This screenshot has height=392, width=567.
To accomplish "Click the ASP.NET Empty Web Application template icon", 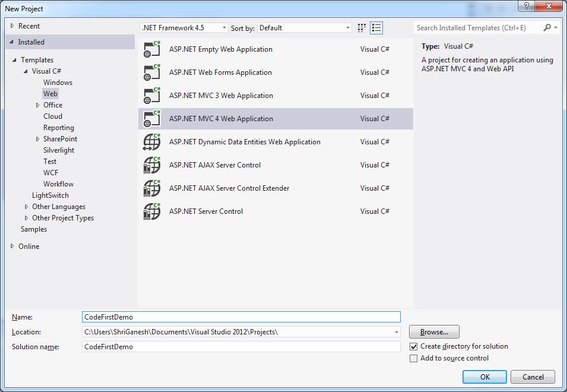I will click(x=152, y=49).
